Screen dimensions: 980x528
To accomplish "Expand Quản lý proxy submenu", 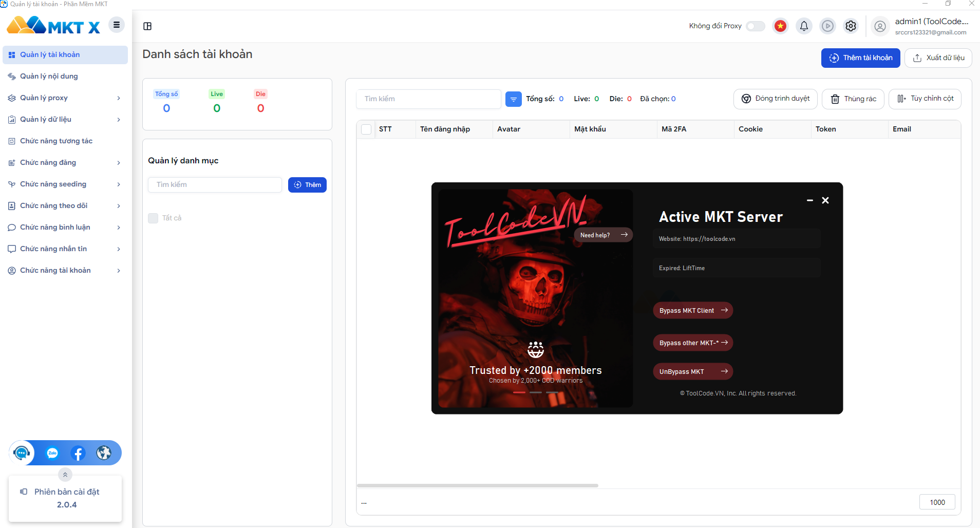I will [x=119, y=98].
